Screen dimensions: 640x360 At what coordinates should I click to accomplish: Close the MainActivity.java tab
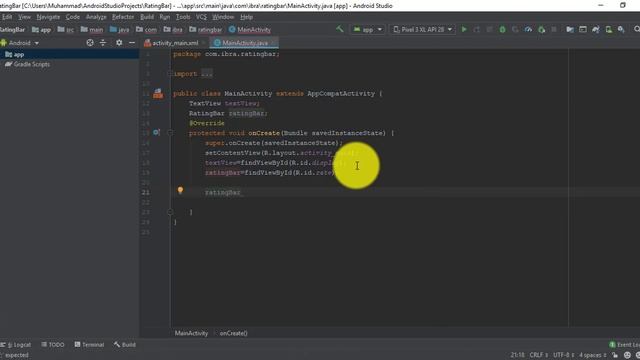pos(273,43)
